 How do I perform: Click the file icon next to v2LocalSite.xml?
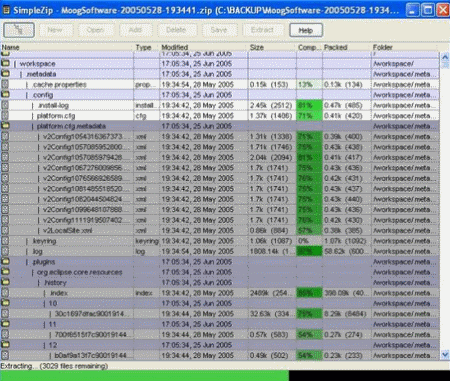(5, 230)
